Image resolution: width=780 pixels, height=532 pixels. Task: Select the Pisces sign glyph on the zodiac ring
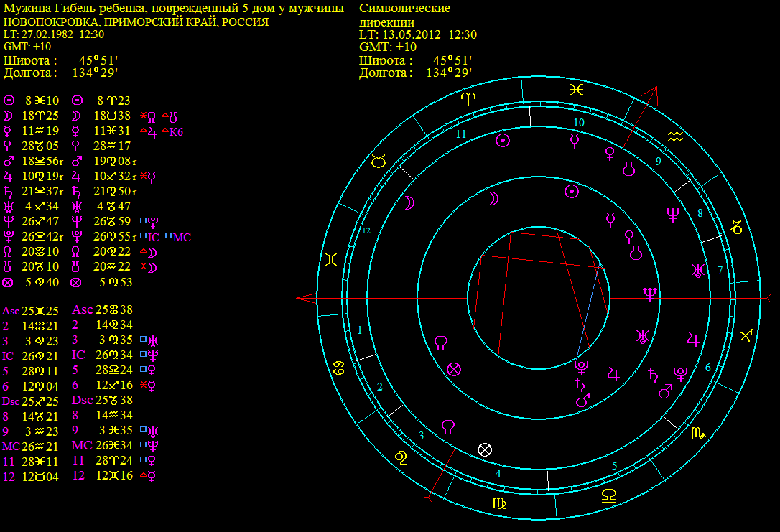click(x=576, y=90)
